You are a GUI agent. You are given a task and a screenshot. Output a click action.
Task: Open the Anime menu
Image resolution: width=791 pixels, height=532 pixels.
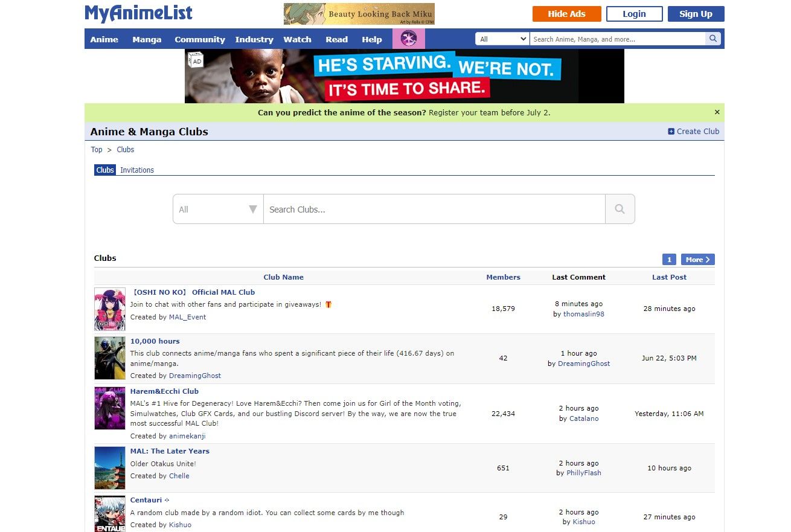(x=104, y=39)
